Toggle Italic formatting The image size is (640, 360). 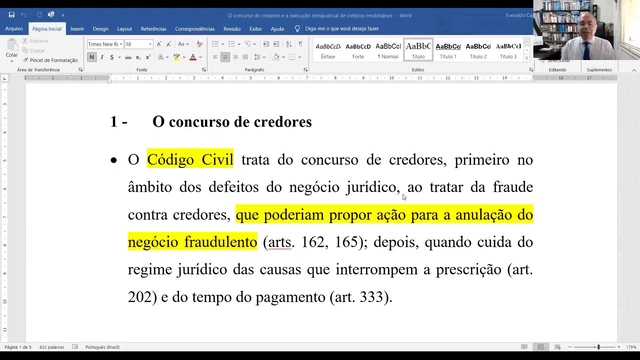(x=102, y=58)
